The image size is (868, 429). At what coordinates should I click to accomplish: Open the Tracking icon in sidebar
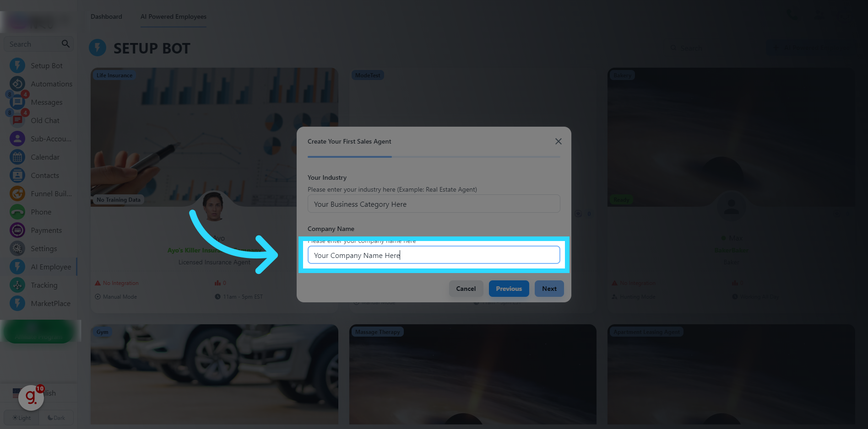pos(17,285)
